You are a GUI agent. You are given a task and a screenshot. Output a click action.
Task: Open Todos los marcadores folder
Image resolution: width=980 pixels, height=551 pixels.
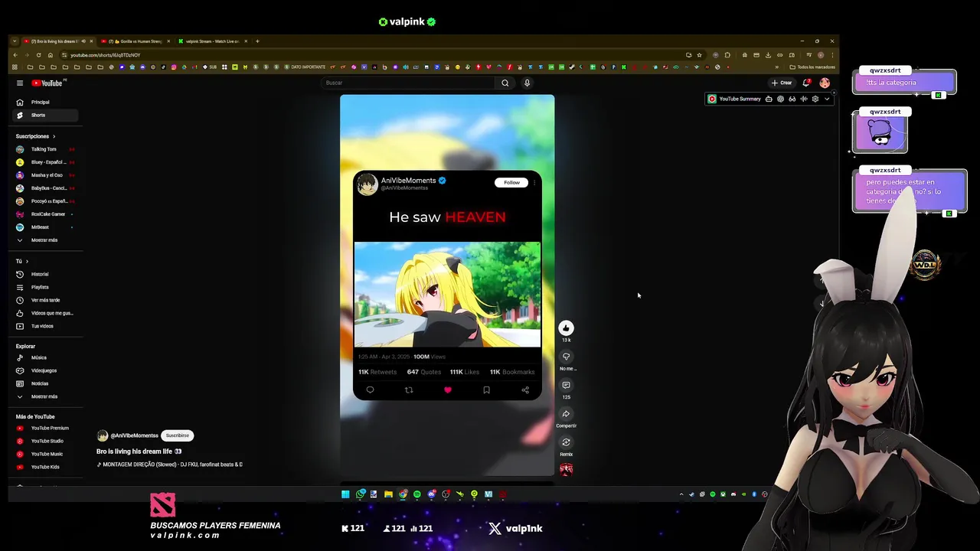click(812, 67)
